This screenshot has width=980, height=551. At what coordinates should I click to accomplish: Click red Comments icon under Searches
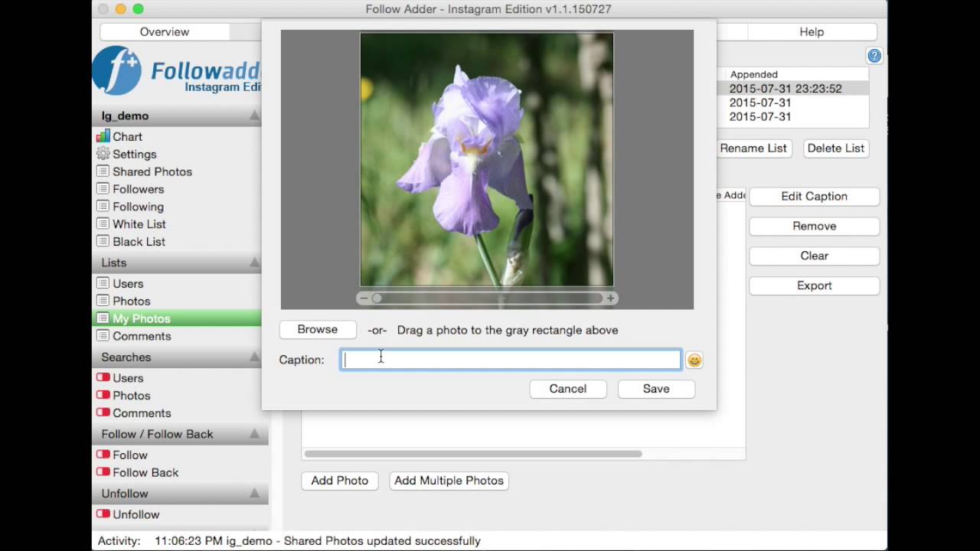coord(103,413)
